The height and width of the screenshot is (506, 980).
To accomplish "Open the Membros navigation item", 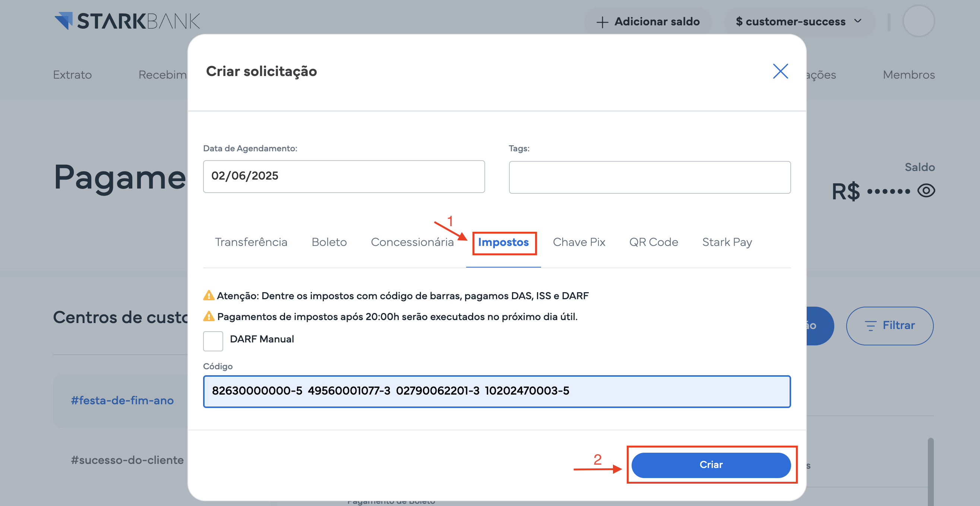I will click(908, 75).
